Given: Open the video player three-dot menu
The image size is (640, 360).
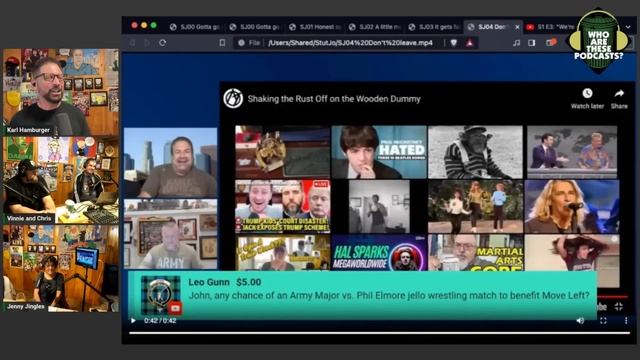Looking at the screenshot, I should click(x=626, y=320).
